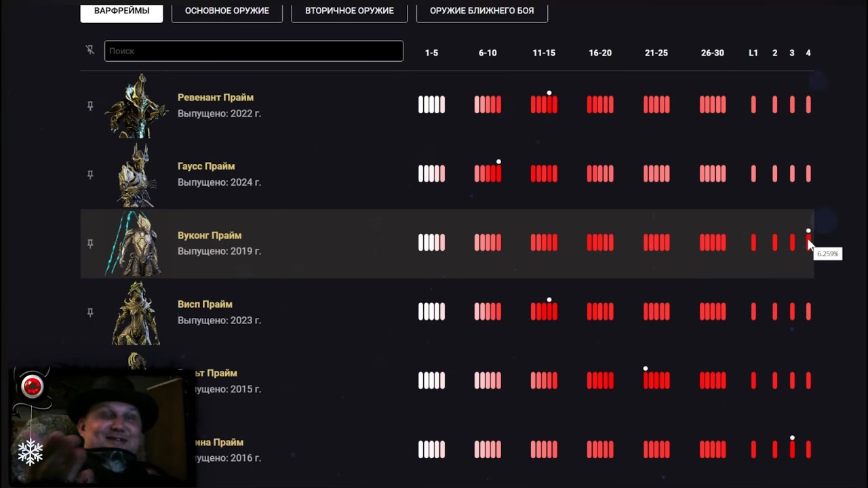Click the 26-30 column header
This screenshot has width=868, height=488.
712,53
